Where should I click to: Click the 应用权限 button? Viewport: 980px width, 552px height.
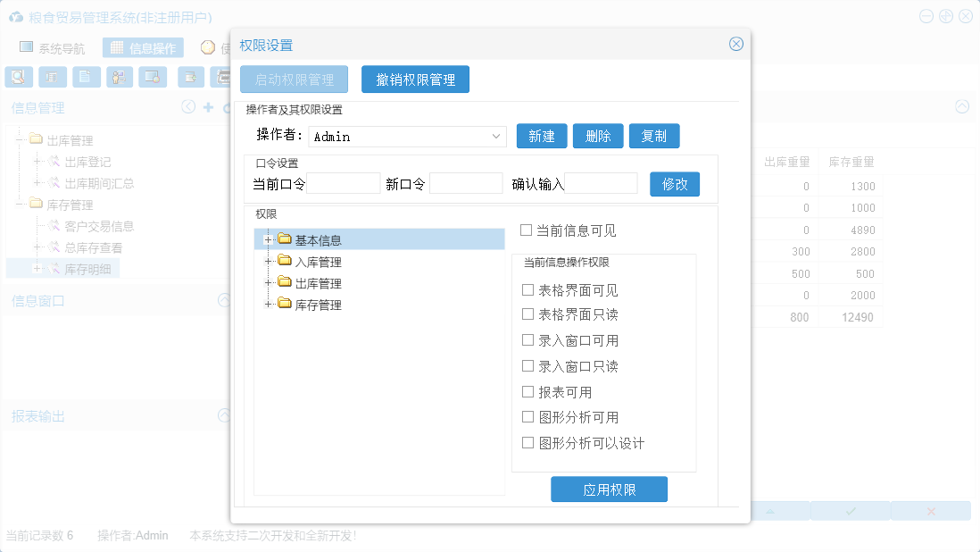pos(609,489)
